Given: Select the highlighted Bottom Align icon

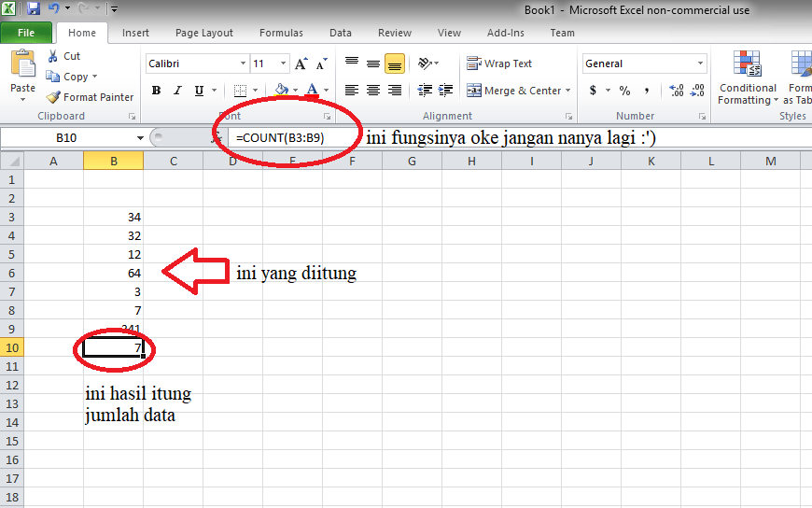Looking at the screenshot, I should pyautogui.click(x=395, y=63).
